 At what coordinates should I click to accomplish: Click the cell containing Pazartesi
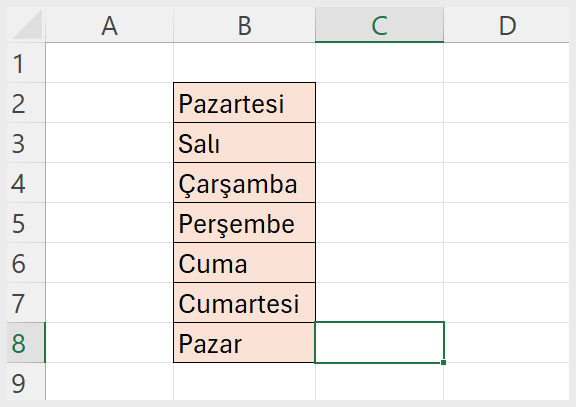(244, 103)
